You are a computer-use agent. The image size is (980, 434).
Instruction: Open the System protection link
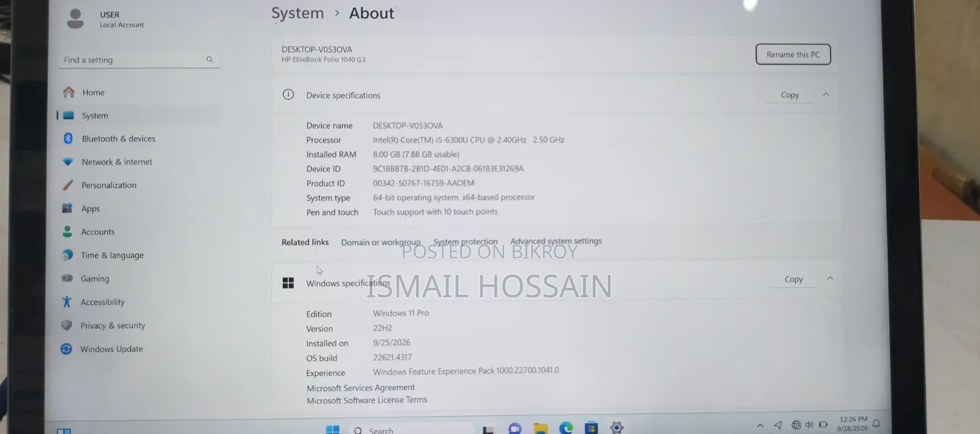coord(466,242)
